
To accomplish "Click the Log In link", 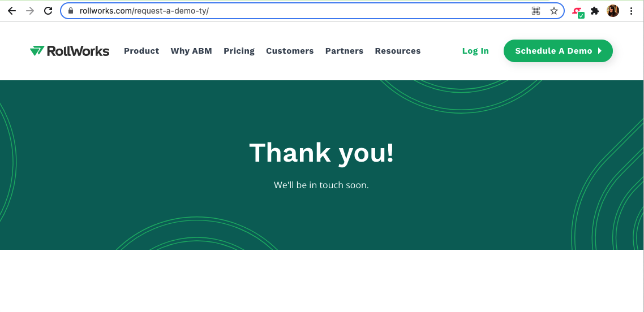I will (475, 51).
